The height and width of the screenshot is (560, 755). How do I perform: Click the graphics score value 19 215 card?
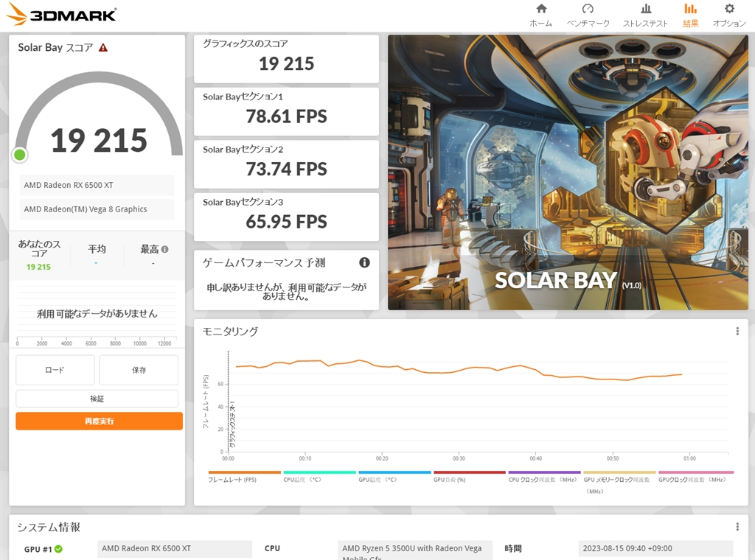(287, 59)
